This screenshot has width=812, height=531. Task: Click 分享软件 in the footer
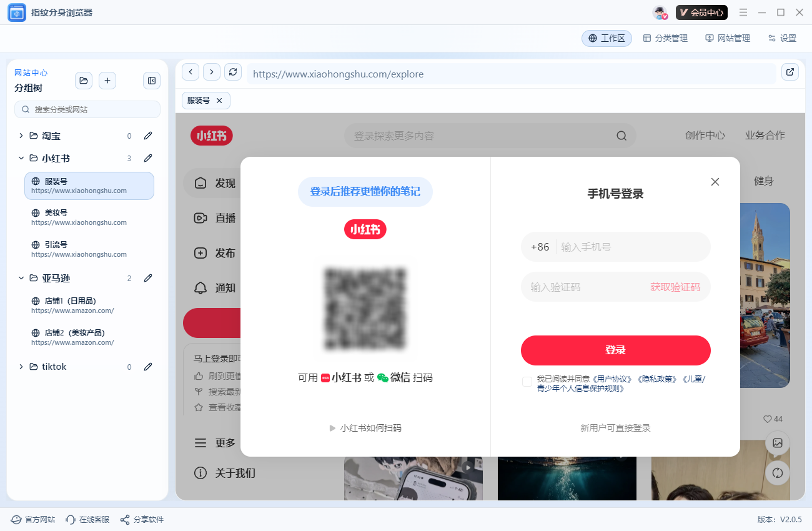tap(142, 520)
